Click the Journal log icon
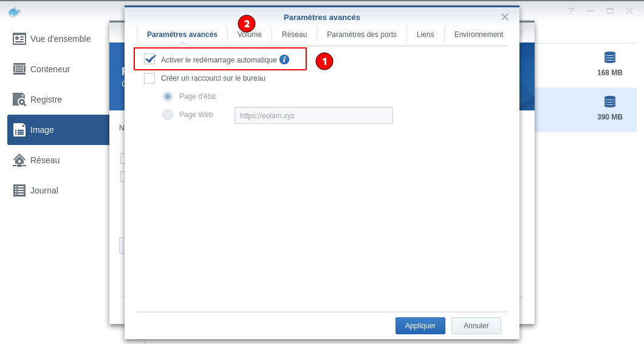The width and height of the screenshot is (644, 344). tap(19, 191)
